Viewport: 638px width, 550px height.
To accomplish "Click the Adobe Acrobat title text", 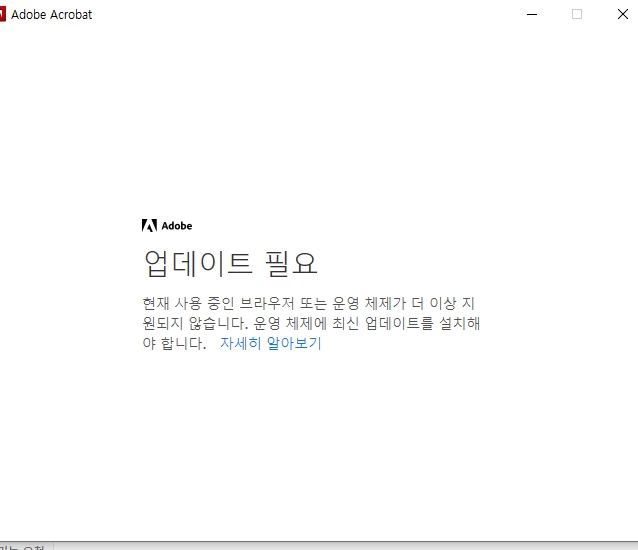I will 52,15.
